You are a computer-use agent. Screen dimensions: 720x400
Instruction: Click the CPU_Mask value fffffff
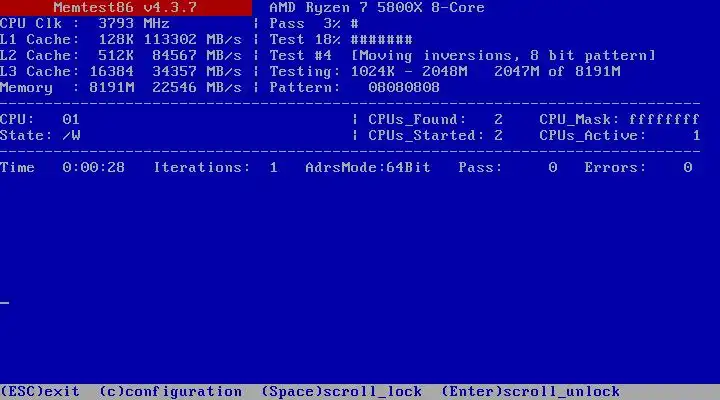click(x=664, y=119)
